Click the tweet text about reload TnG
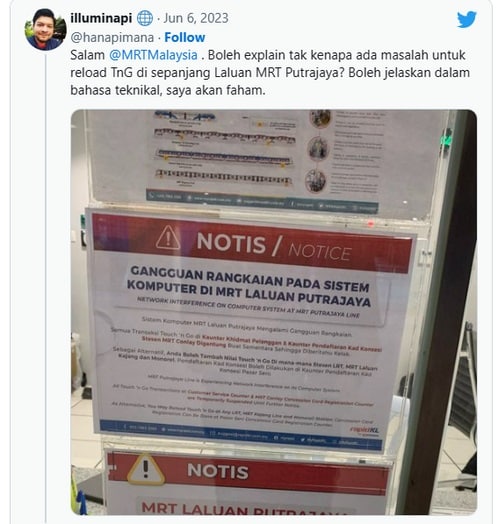Viewport: 503px width, 524px height. point(270,73)
